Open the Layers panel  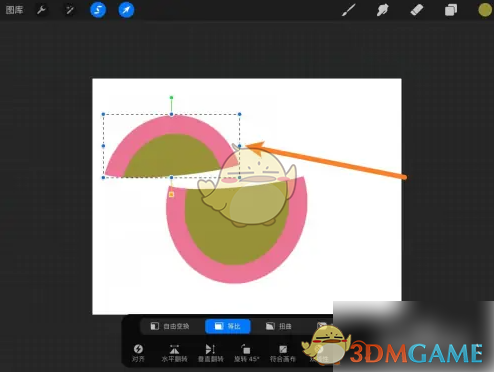coord(451,10)
